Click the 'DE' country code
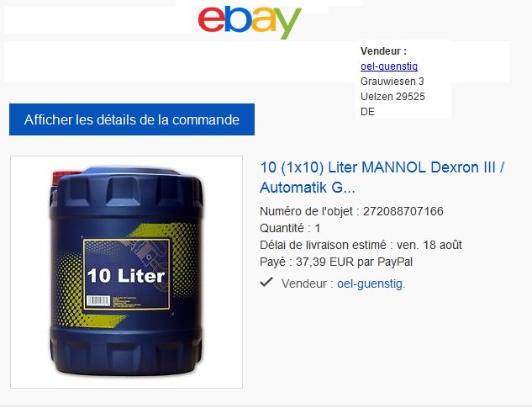Screen dimensions: 532x408 (367, 112)
